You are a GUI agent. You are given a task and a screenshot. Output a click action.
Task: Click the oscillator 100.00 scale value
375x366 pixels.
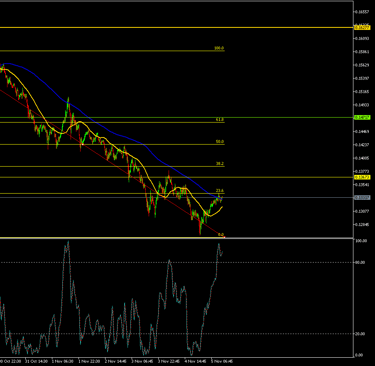pyautogui.click(x=360, y=241)
